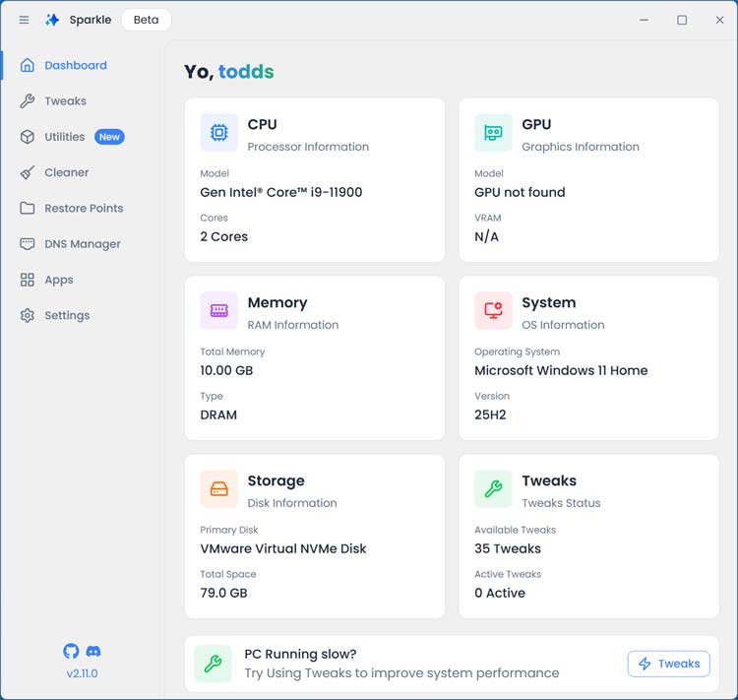Click the Utilities cube icon

[28, 137]
